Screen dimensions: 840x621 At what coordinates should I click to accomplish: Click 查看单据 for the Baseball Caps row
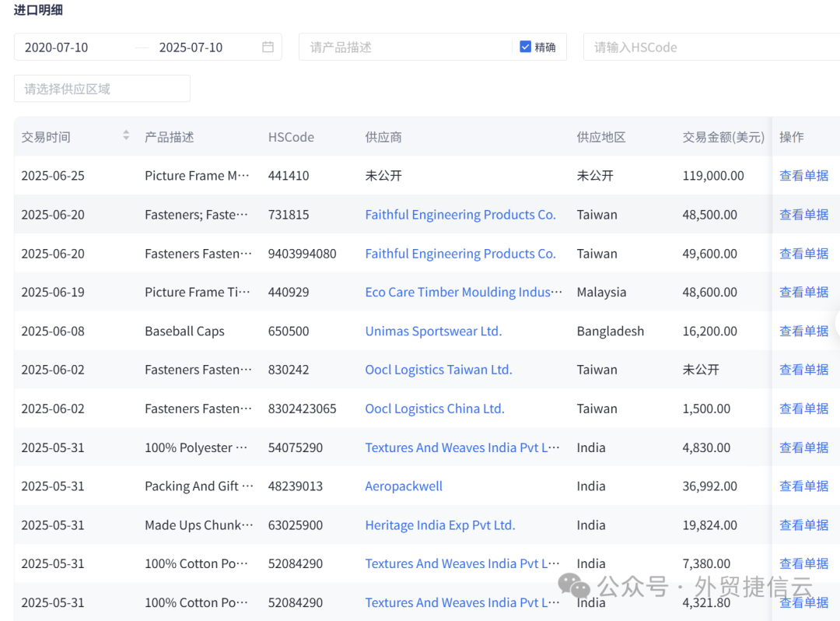(x=803, y=332)
